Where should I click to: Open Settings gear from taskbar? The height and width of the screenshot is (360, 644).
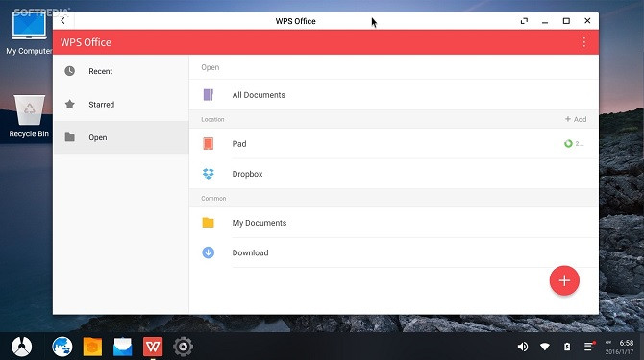point(184,347)
